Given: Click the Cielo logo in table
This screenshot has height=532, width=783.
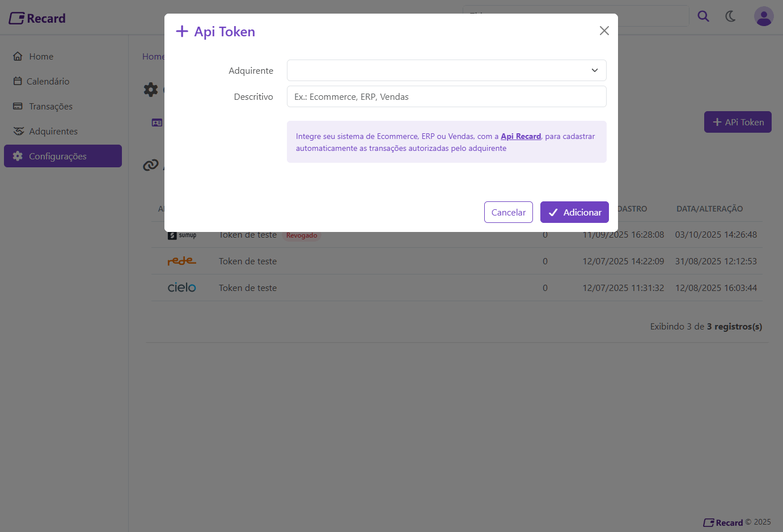Looking at the screenshot, I should tap(181, 288).
